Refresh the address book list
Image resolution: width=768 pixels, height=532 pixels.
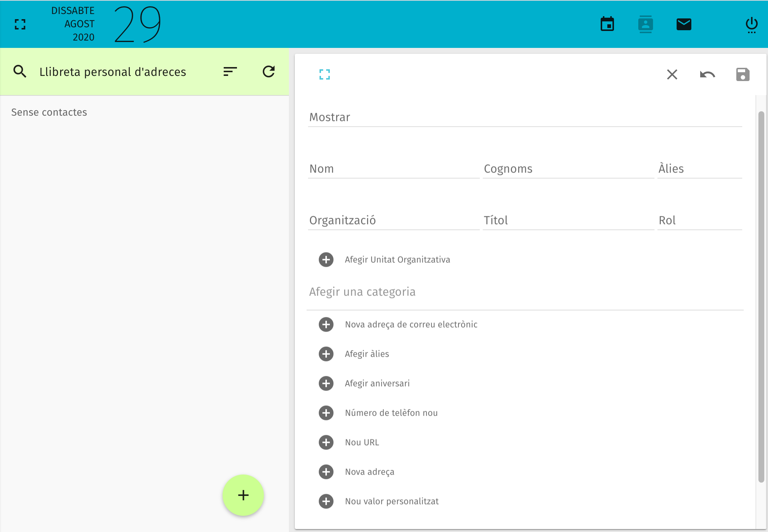pyautogui.click(x=269, y=71)
